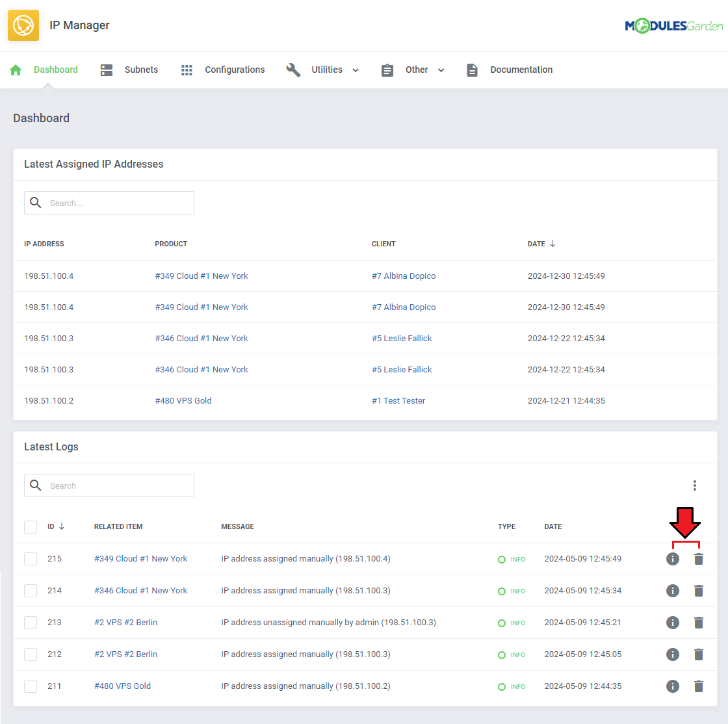Sort logs by ID arrow
The image size is (728, 724).
tap(61, 526)
